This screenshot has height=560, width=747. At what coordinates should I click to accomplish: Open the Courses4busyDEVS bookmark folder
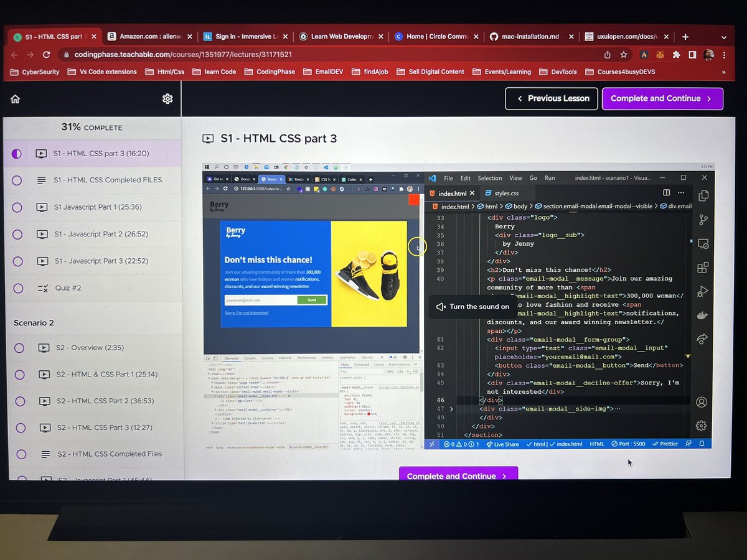tap(620, 72)
